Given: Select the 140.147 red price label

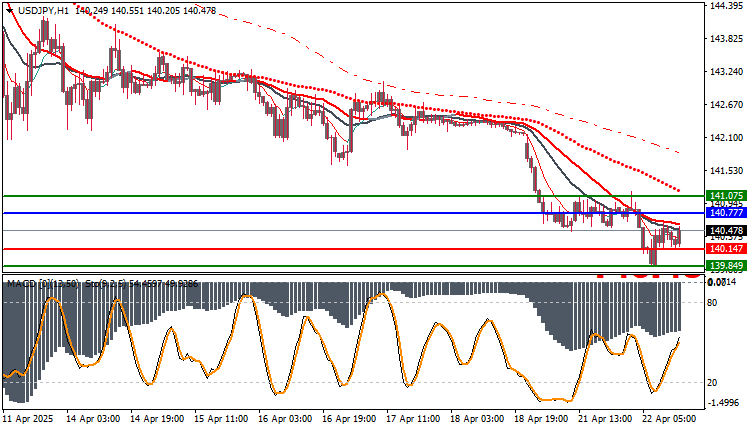Looking at the screenshot, I should click(726, 249).
